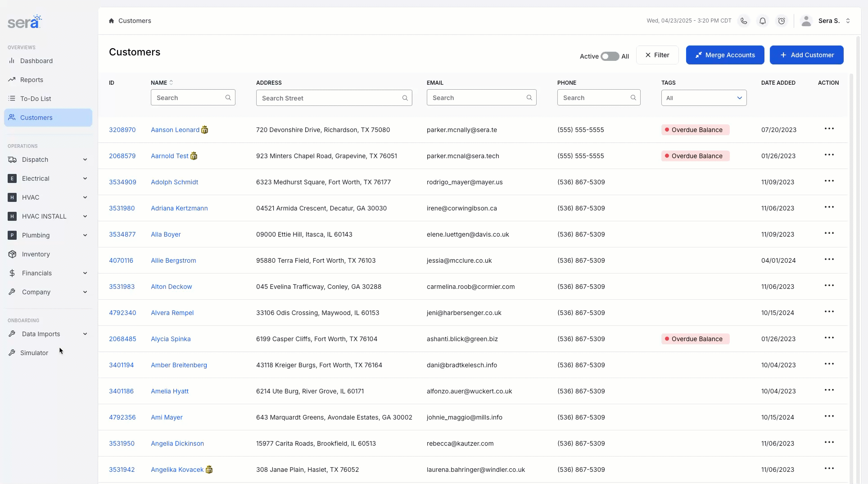Viewport: 868px width, 484px height.
Task: Click the DATE ADDED column header
Action: point(778,83)
